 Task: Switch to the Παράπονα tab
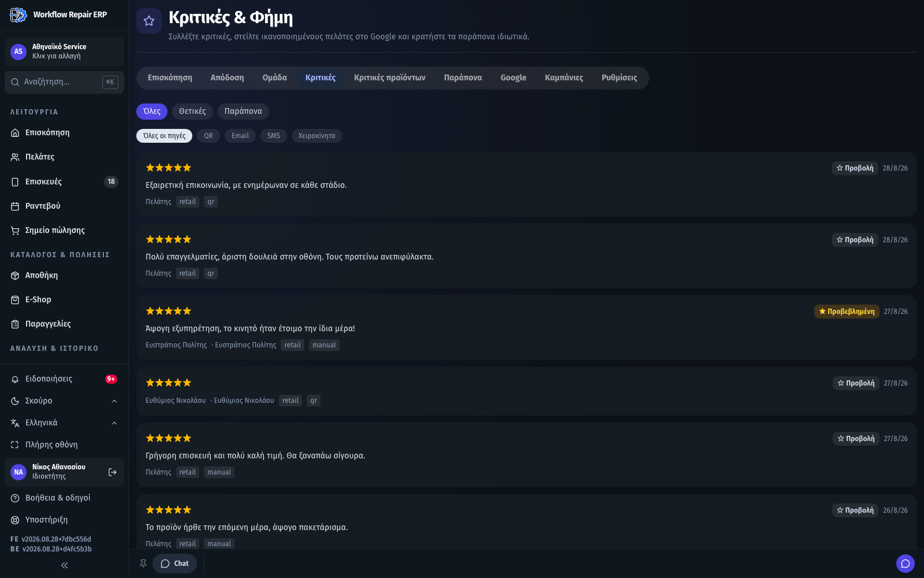463,78
